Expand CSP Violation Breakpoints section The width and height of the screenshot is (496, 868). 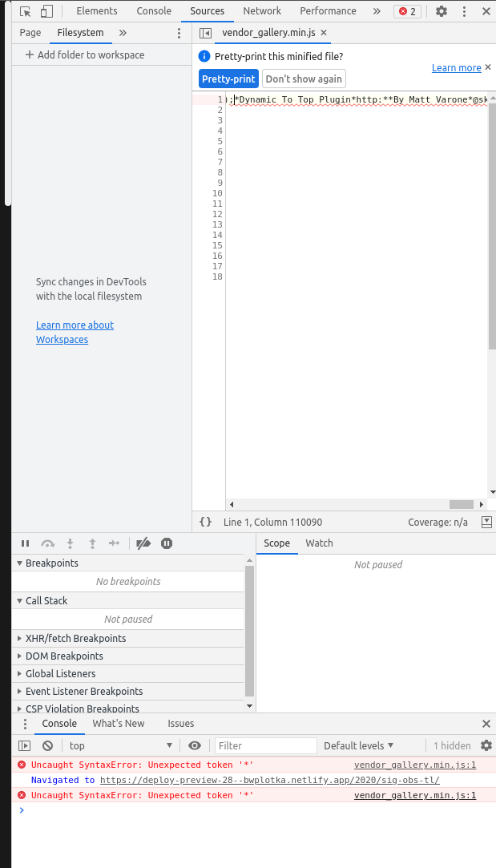(128, 708)
